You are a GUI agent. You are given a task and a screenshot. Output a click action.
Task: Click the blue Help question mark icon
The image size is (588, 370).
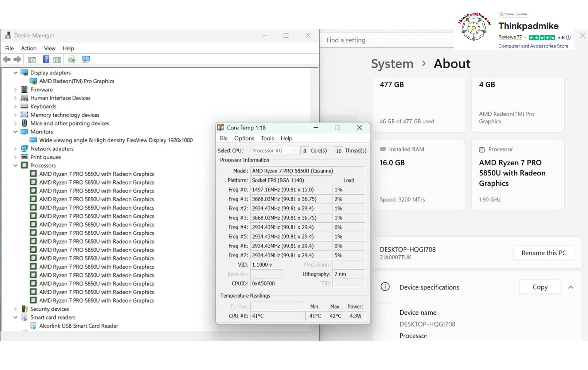click(x=46, y=59)
